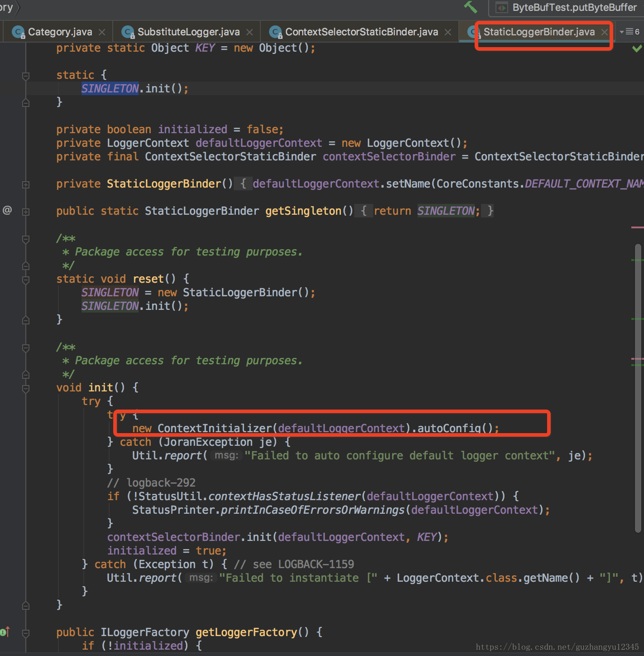Screen dimensions: 644x656
Task: Click the autoConfig() method call
Action: pyautogui.click(x=455, y=429)
